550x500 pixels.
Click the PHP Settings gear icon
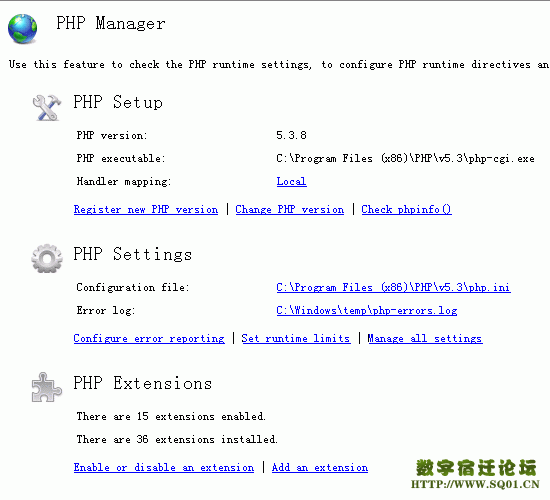click(47, 259)
